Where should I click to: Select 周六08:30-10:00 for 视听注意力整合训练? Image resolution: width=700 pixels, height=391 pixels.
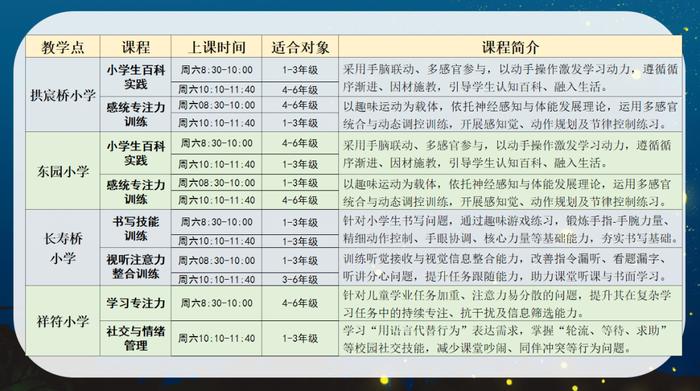pyautogui.click(x=217, y=260)
